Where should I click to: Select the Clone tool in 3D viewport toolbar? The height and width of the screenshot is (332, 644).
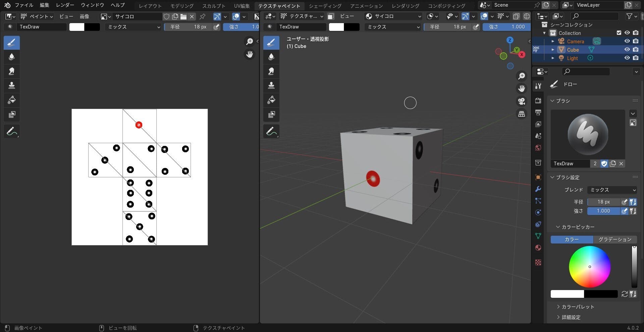pyautogui.click(x=271, y=86)
